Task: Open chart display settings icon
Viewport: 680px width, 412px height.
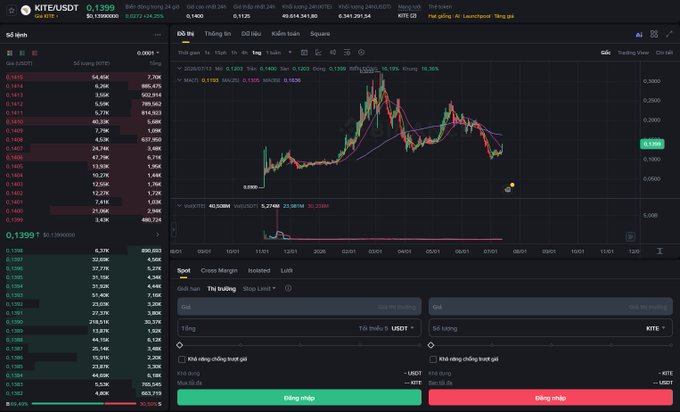Action: pos(347,52)
